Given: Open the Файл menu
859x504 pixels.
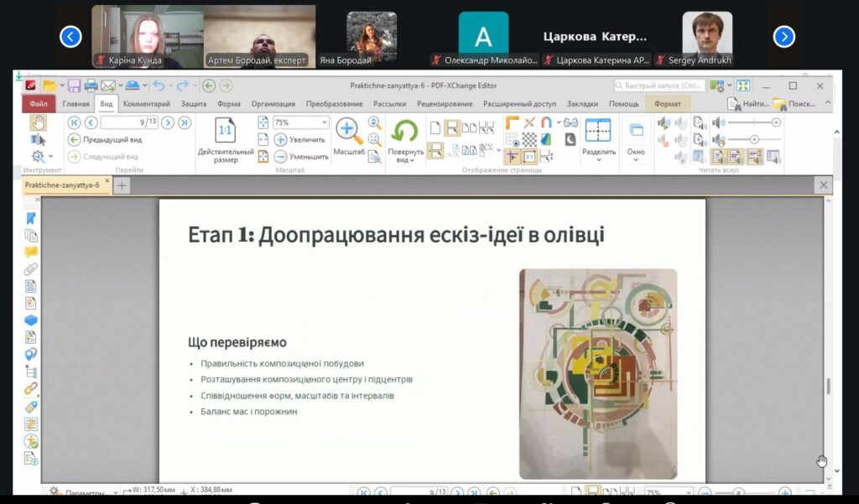Looking at the screenshot, I should click(39, 104).
